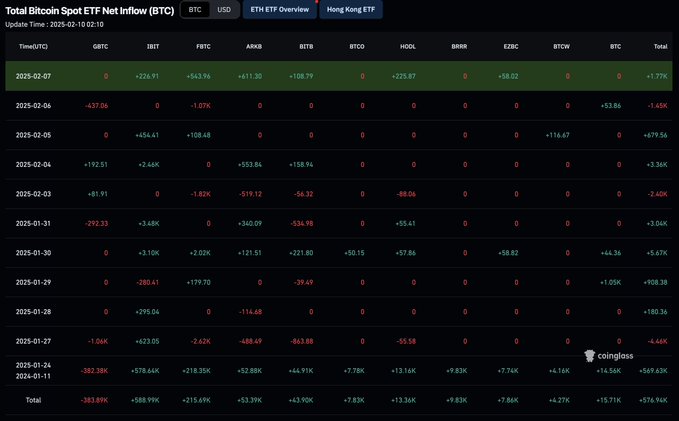Click the Total Bitcoin Spot ETF Net Inflow title
The image size is (679, 421).
click(x=88, y=9)
